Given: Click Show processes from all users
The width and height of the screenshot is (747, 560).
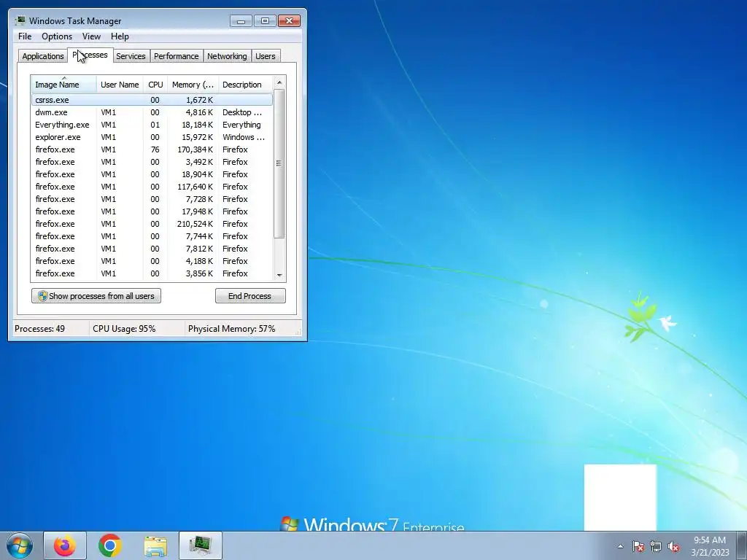Looking at the screenshot, I should click(x=96, y=296).
